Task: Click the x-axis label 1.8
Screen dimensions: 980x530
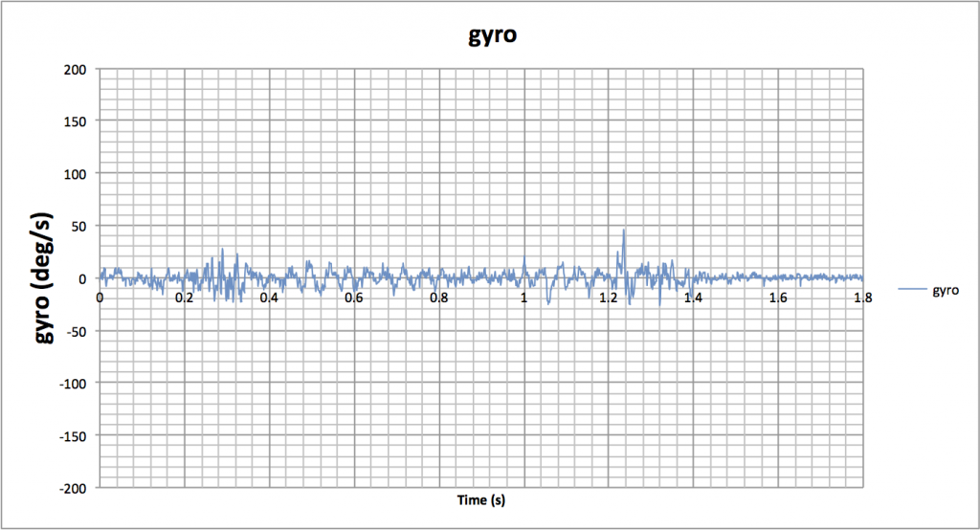Action: coord(863,298)
